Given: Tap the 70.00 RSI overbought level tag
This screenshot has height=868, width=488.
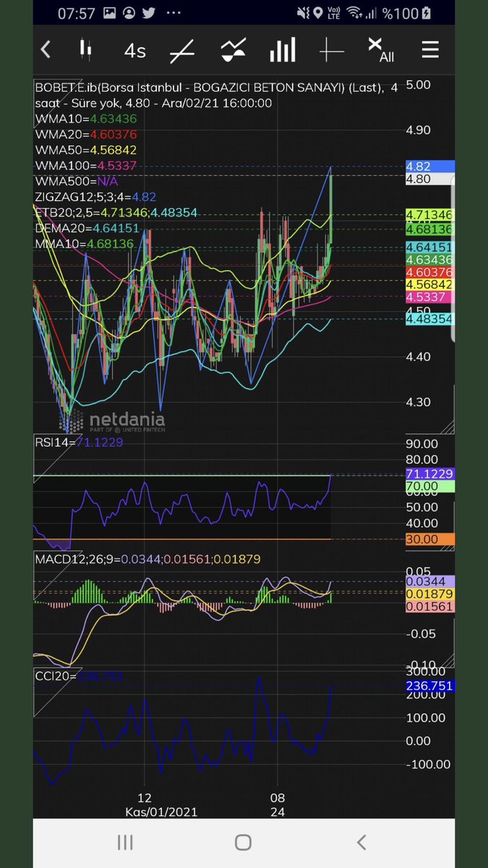Looking at the screenshot, I should [429, 487].
